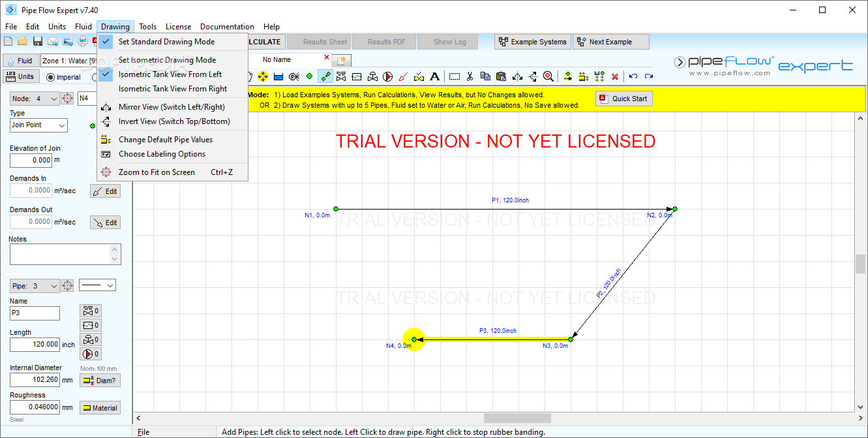The image size is (868, 438).
Task: Choose Isometric Tank View From Right
Action: click(172, 89)
